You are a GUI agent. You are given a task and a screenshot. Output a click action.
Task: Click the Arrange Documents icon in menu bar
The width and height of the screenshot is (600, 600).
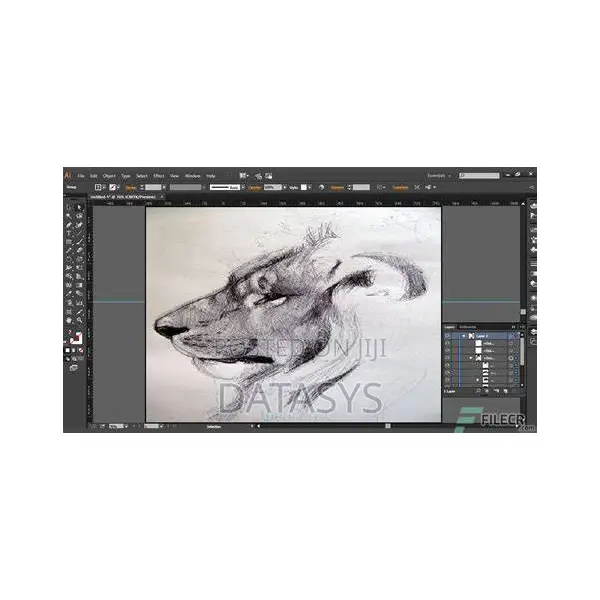244,176
